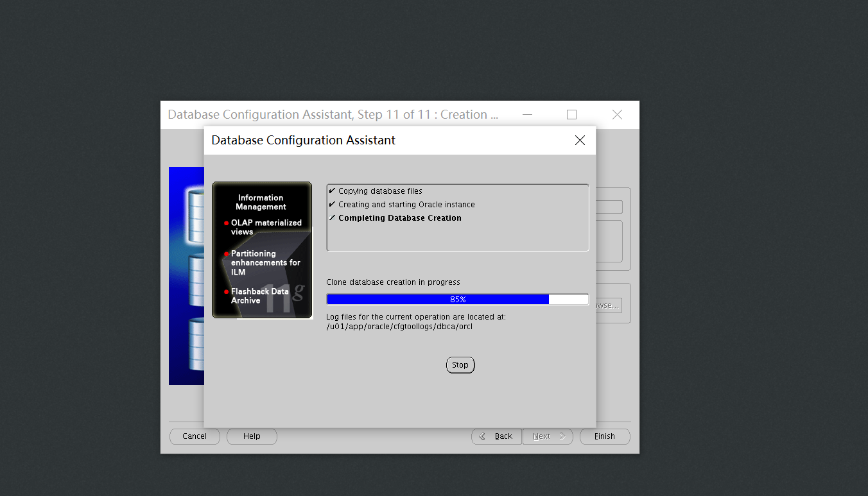This screenshot has height=496, width=868.
Task: Click 'Log files for the current operation' text
Action: click(416, 317)
